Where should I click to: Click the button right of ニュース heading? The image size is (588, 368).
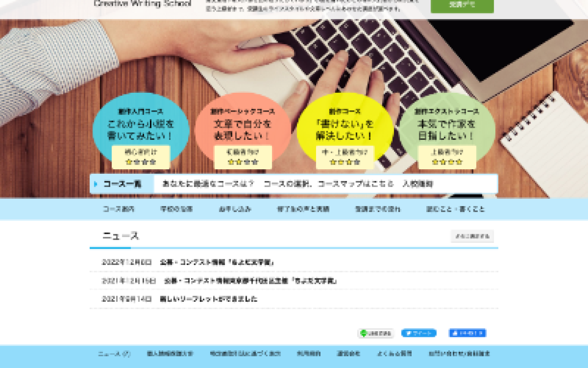pos(472,236)
